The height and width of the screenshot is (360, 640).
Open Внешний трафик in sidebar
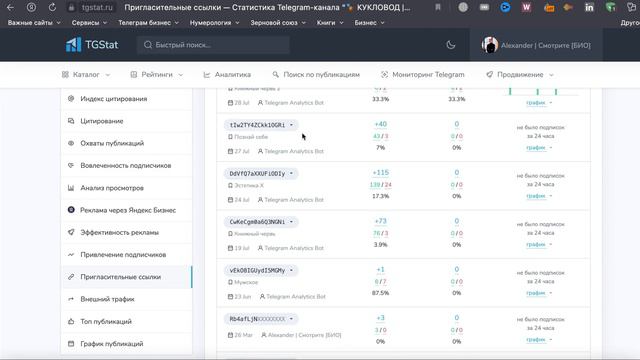pos(127,299)
